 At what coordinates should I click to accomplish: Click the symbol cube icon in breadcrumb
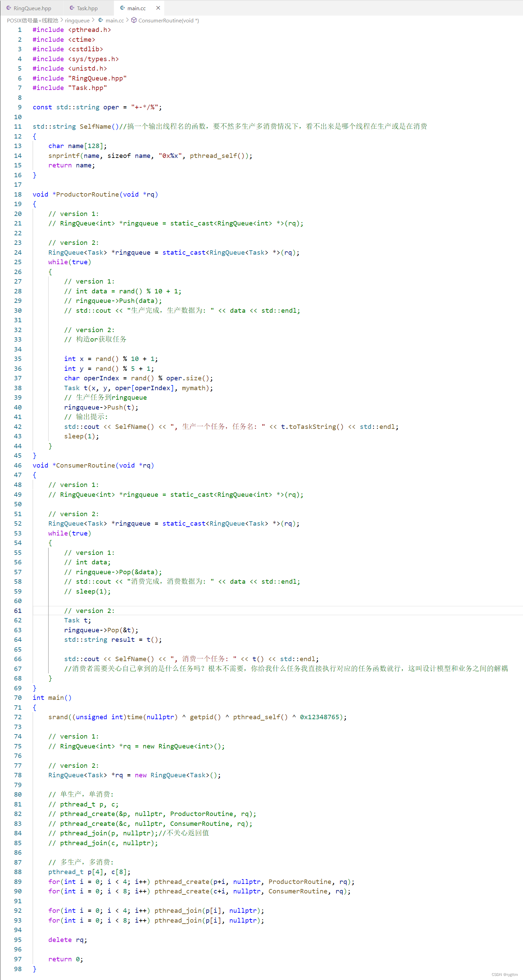(x=134, y=20)
